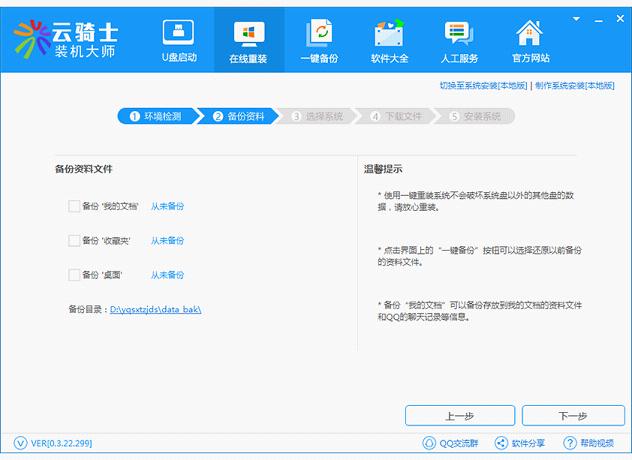Click the 温馨提示 heading
Viewport: 632px width, 460px height.
click(x=383, y=169)
